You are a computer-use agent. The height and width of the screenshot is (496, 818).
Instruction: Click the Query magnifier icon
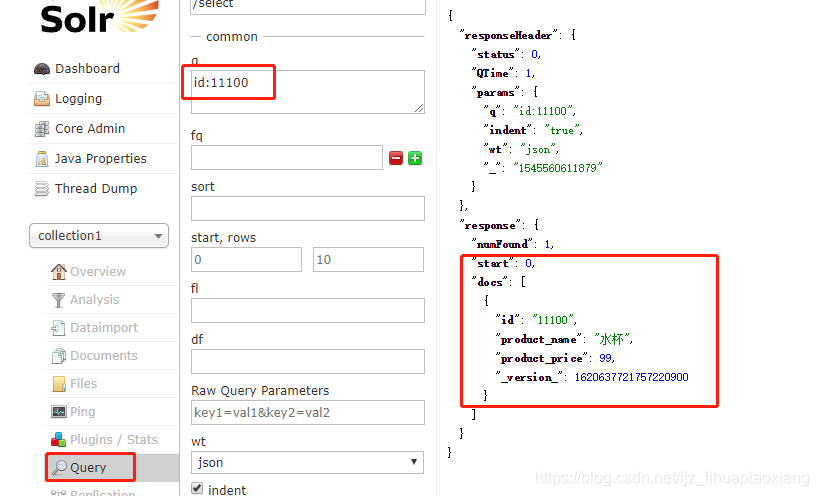click(x=59, y=467)
